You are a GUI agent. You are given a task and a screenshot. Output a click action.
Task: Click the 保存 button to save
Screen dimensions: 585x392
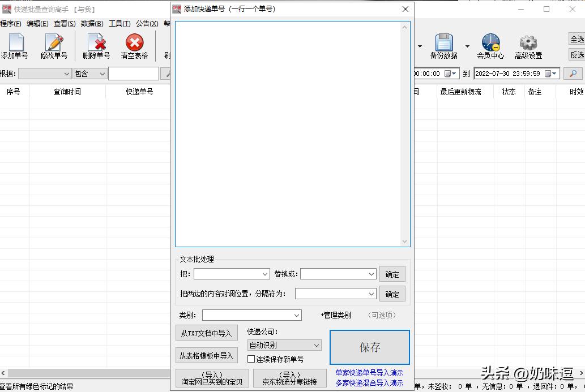[369, 348]
